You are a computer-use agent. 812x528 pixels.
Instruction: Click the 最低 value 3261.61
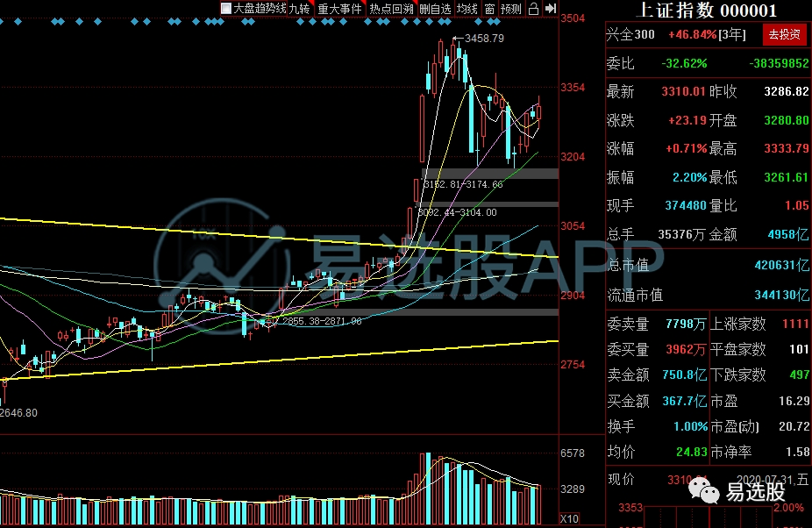coord(786,177)
